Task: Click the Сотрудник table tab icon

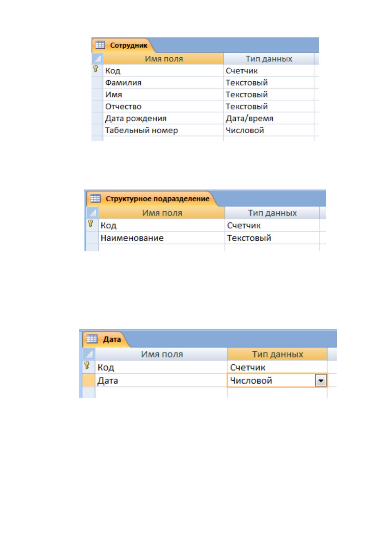Action: (x=100, y=45)
